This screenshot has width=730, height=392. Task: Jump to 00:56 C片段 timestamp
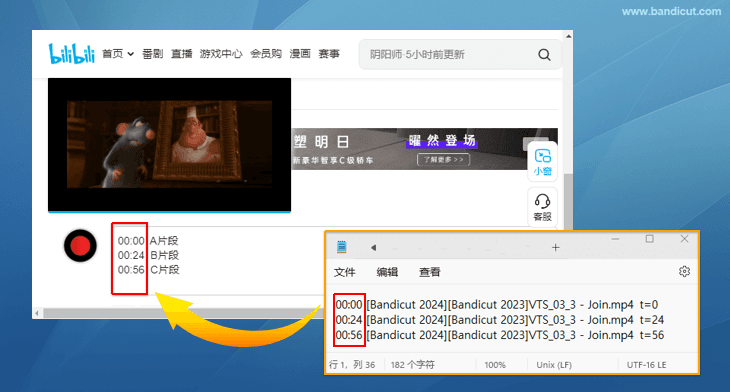[x=148, y=270]
